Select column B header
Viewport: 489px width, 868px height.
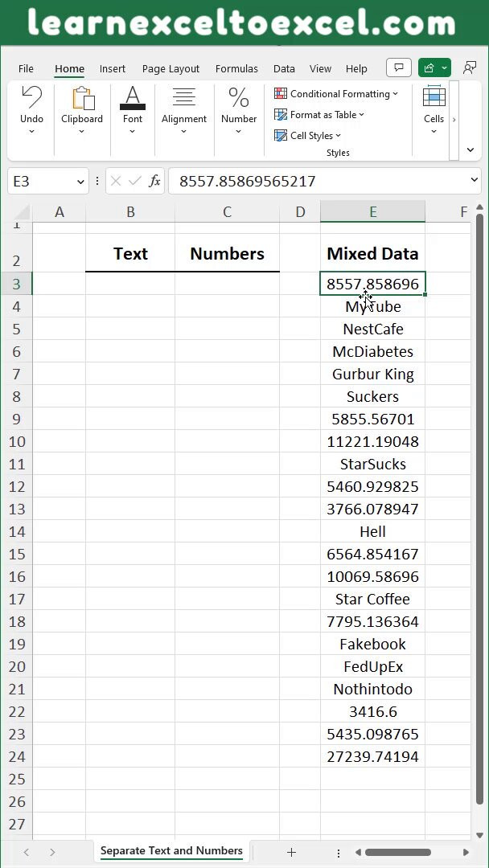coord(131,211)
